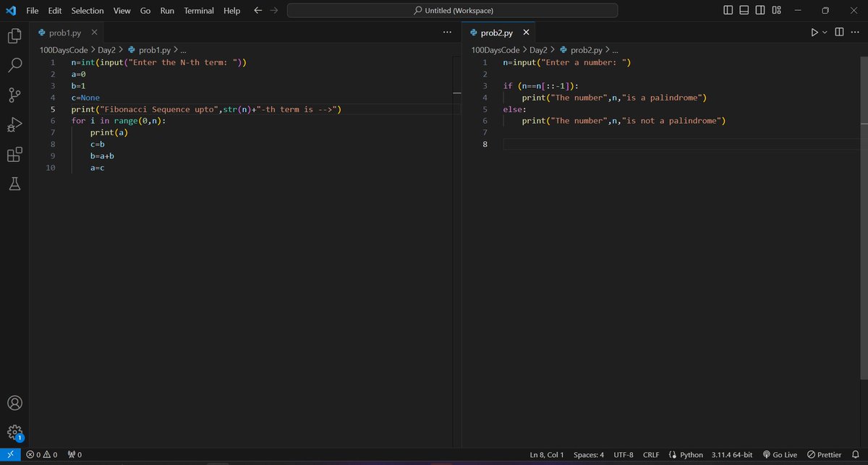The width and height of the screenshot is (868, 465).
Task: Toggle the secondary sidebar icon
Action: 759,9
